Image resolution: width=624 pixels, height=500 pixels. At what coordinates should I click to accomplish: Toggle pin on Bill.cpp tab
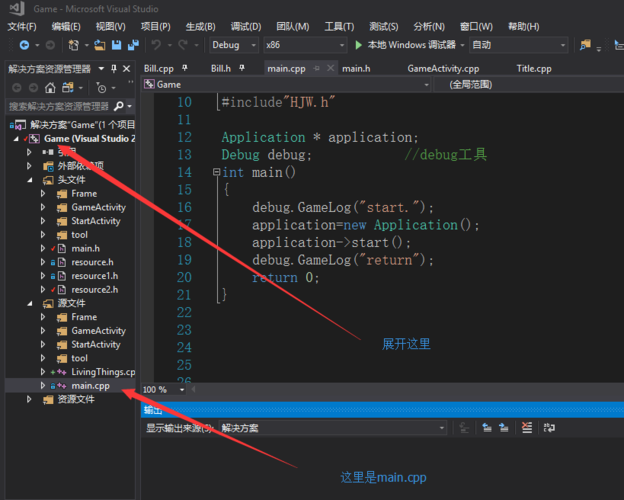click(185, 68)
